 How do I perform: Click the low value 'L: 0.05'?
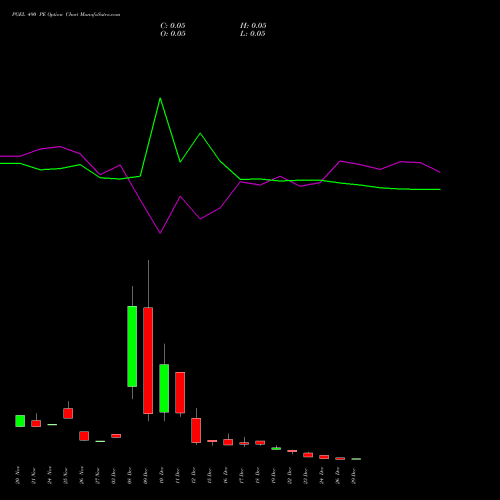coord(253,34)
